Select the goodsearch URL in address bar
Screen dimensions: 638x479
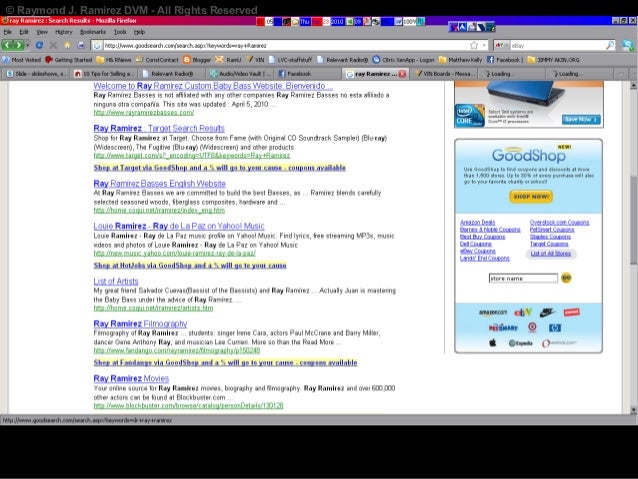pyautogui.click(x=186, y=46)
